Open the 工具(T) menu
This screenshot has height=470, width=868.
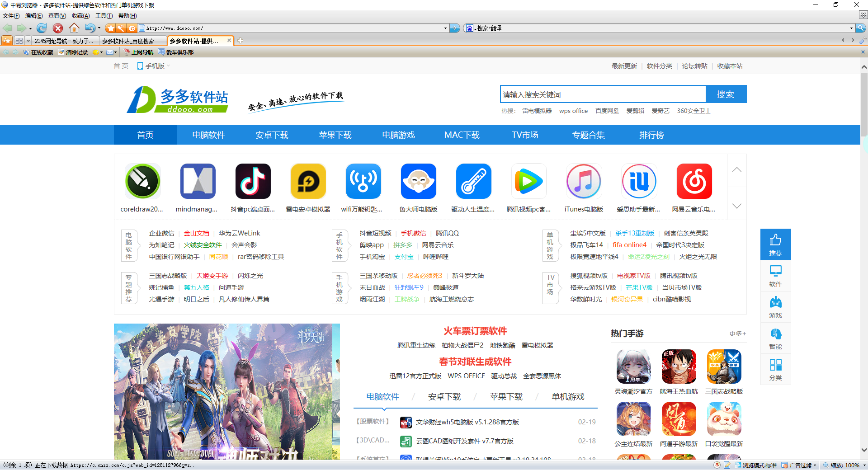104,16
